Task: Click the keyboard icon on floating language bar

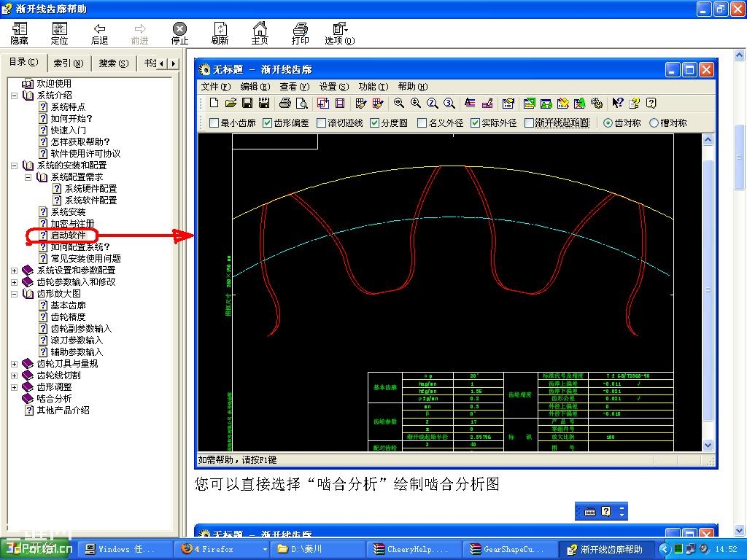Action: (x=589, y=512)
